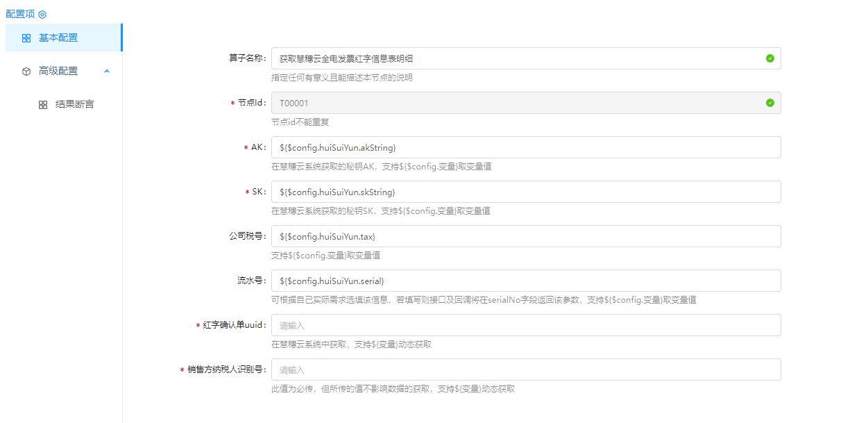The height and width of the screenshot is (423, 868).
Task: Focus the AK input field
Action: [526, 147]
